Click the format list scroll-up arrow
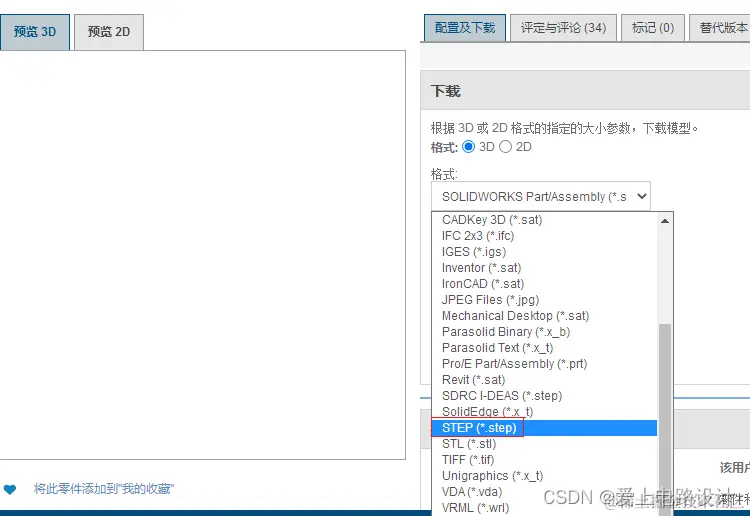750x516 pixels. click(665, 221)
